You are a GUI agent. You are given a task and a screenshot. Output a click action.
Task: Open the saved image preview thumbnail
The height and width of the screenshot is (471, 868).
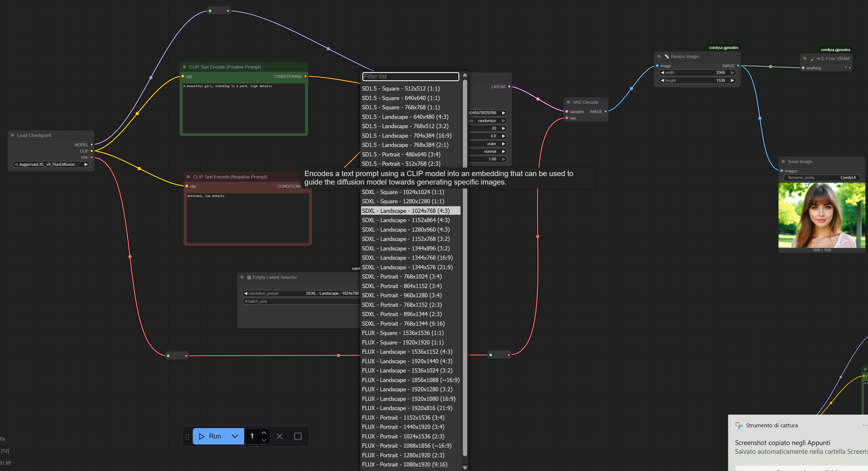(x=821, y=215)
